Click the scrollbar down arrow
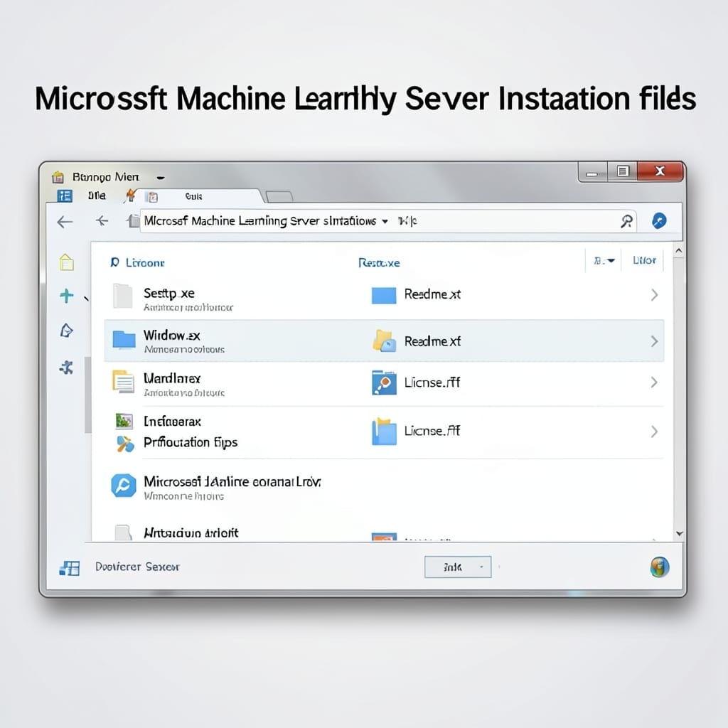This screenshot has height=728, width=728. 679,534
